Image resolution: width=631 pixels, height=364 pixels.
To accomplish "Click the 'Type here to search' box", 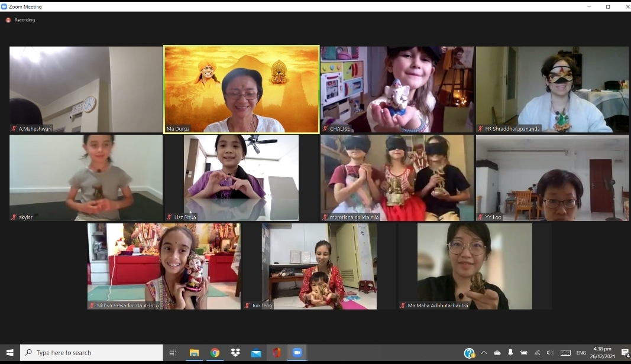I will click(x=92, y=353).
